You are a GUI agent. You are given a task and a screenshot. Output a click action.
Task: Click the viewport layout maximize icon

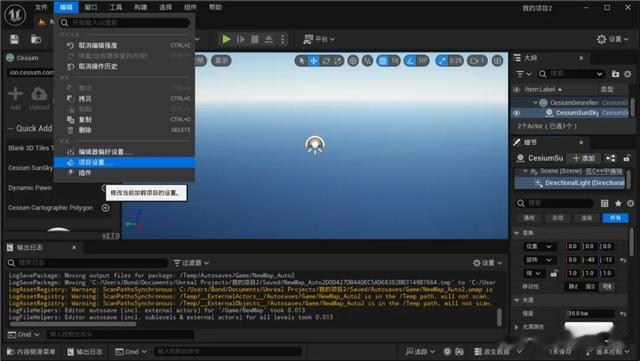click(x=497, y=61)
